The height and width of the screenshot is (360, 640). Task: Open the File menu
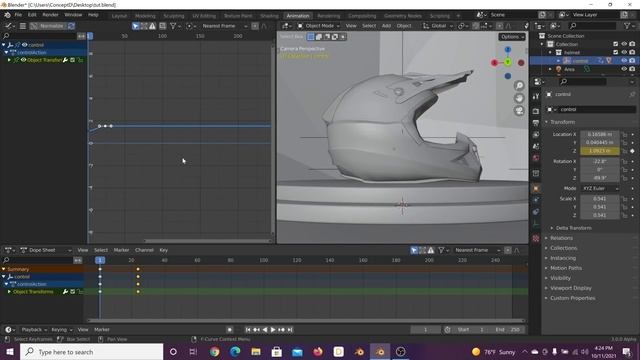pos(18,15)
